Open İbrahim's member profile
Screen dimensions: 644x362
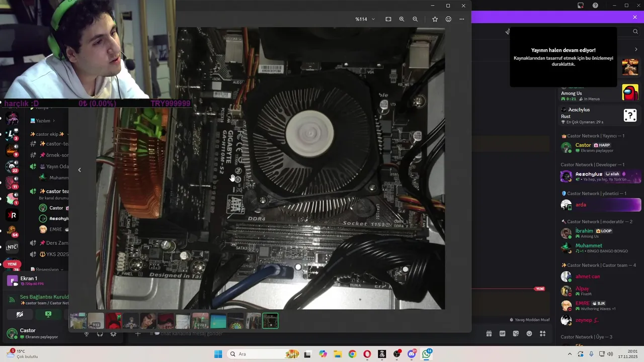[600, 233]
